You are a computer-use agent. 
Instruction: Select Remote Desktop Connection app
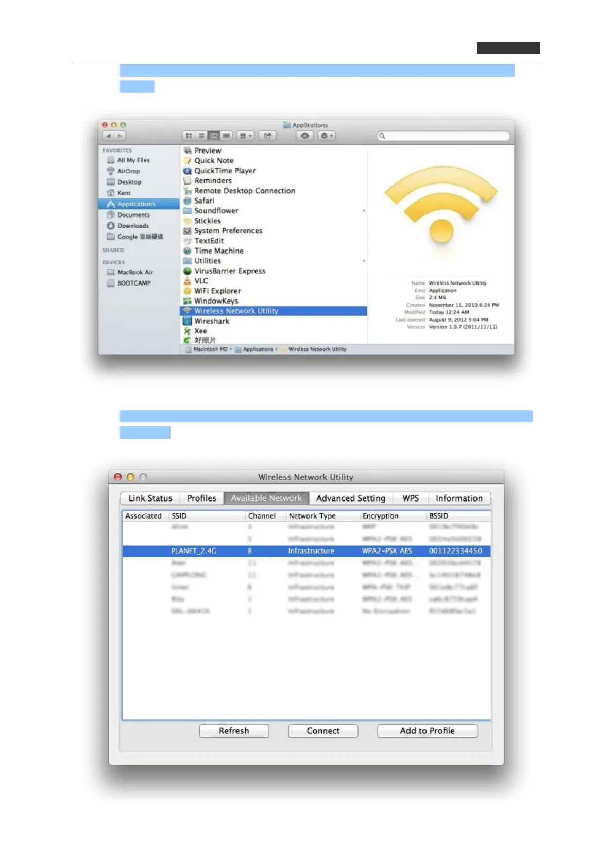240,191
